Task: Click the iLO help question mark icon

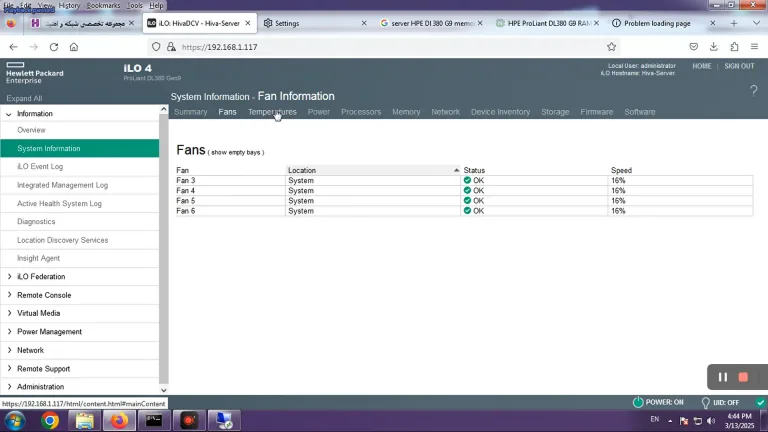Action: [753, 91]
